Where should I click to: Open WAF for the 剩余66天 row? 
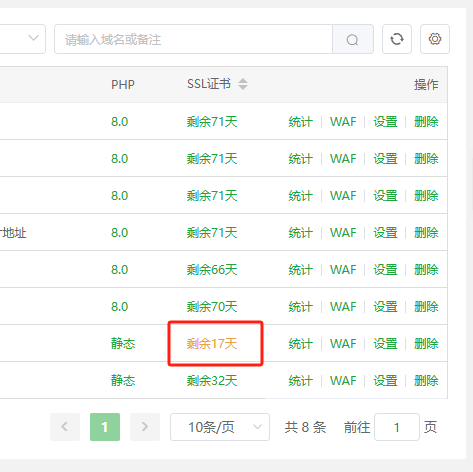click(343, 270)
